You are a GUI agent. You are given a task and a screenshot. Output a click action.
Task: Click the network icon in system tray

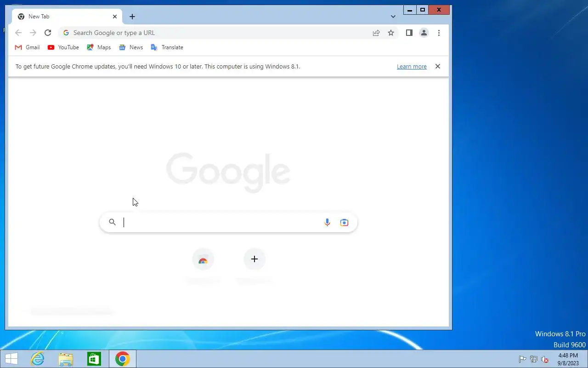click(534, 359)
